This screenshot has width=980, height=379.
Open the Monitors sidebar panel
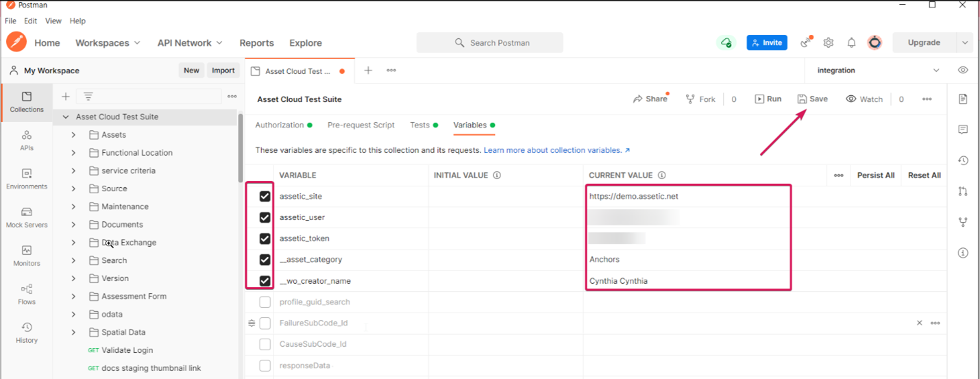click(27, 256)
